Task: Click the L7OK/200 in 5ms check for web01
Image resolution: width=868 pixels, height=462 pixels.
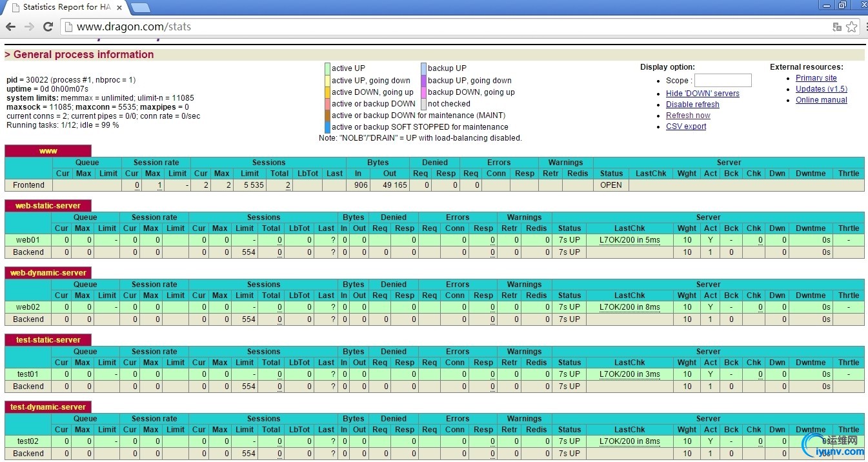Action: click(629, 240)
